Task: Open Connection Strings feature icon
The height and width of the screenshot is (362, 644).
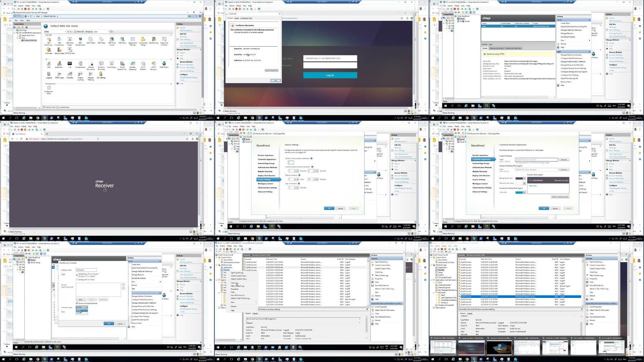Action: [143, 41]
